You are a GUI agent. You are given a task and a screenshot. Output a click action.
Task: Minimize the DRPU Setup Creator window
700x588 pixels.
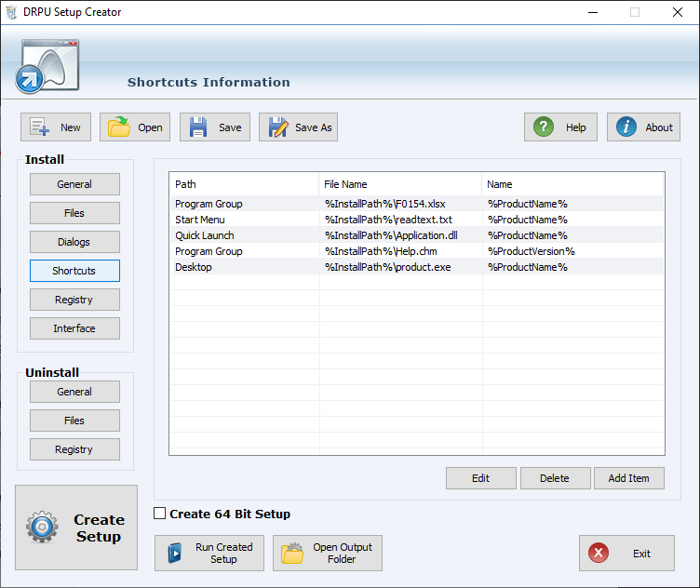(593, 12)
